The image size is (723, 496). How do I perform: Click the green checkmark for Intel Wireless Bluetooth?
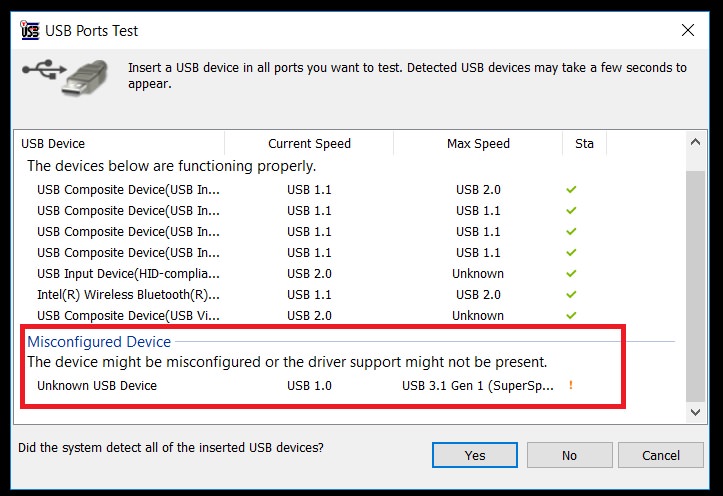(571, 294)
